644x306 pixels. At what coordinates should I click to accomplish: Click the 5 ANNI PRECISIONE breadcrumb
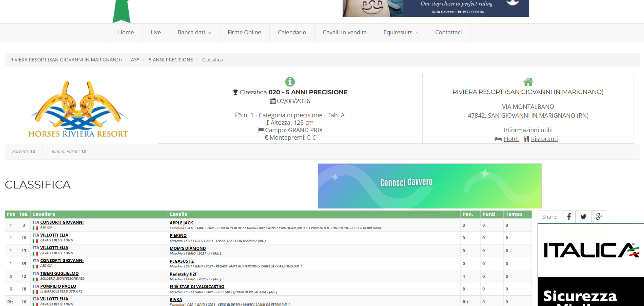coord(171,60)
